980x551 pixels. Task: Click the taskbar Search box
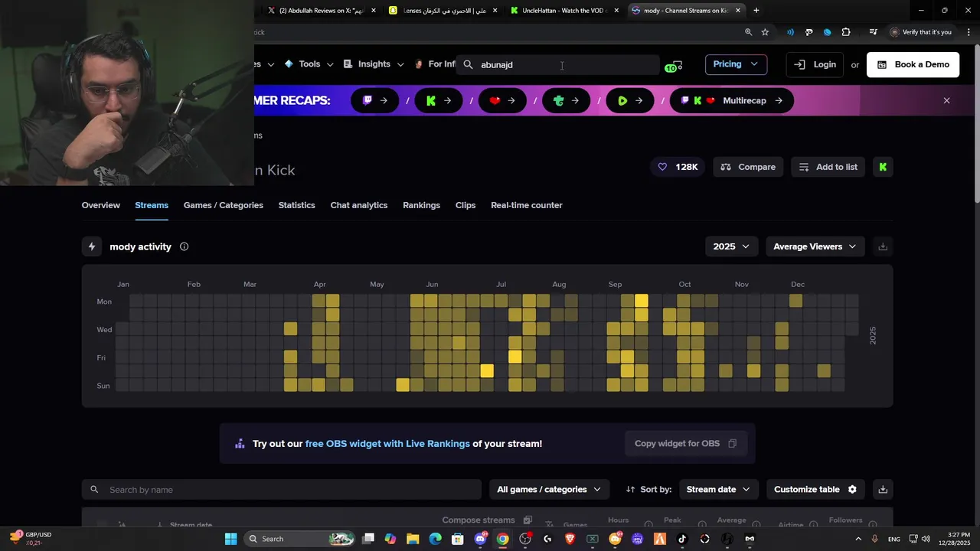click(301, 539)
